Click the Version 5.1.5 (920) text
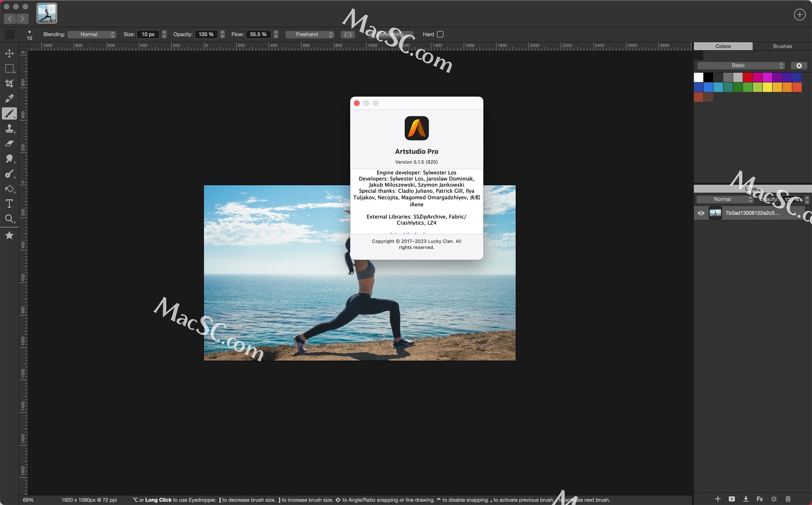812x505 pixels. click(x=417, y=162)
